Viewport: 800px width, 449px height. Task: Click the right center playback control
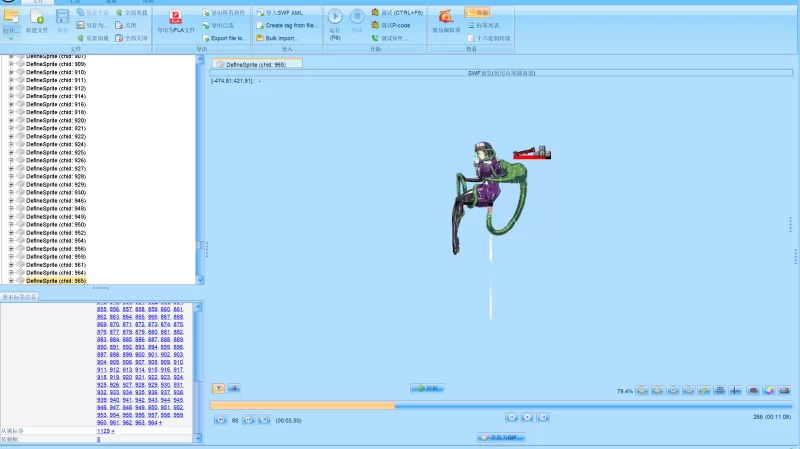[543, 417]
